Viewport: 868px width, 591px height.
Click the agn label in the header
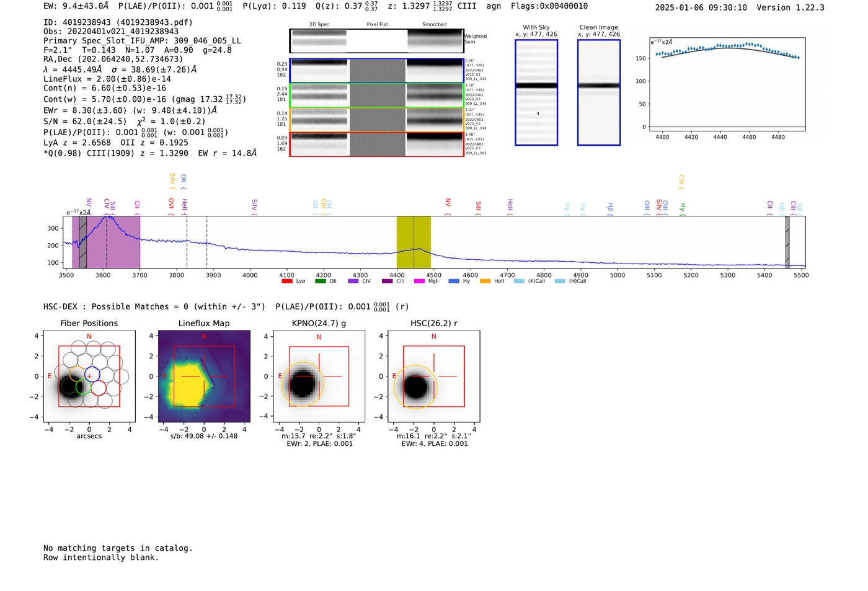[x=494, y=6]
